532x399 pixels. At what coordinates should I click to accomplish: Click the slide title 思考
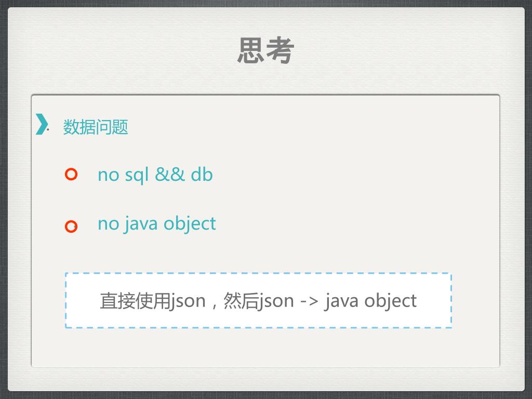(x=265, y=50)
